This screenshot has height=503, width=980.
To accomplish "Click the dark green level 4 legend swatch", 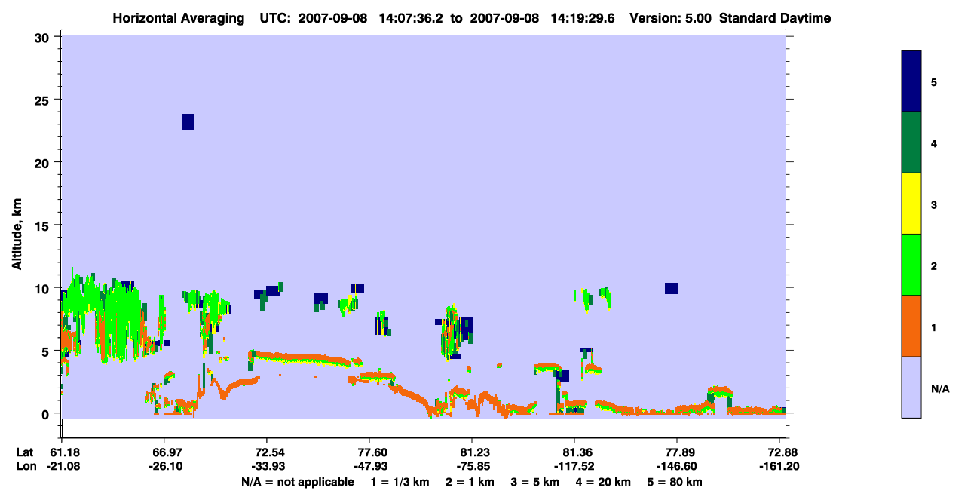I will coord(911,143).
